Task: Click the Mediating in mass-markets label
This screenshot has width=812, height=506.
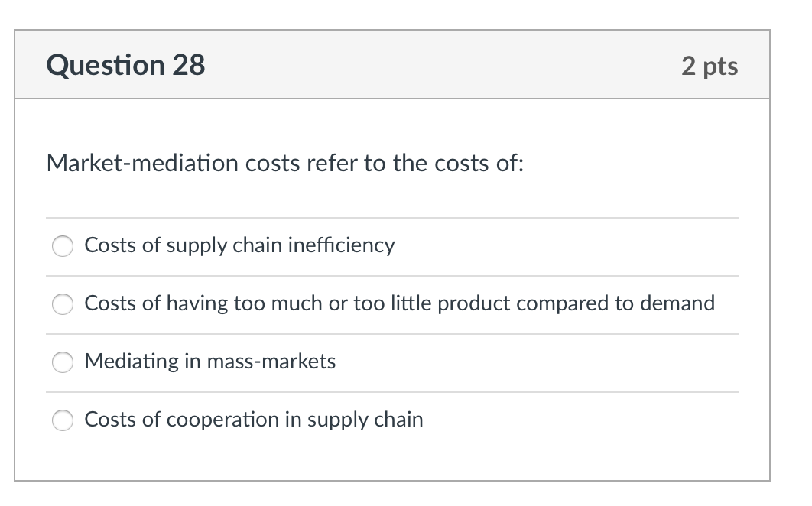Action: pos(209,362)
